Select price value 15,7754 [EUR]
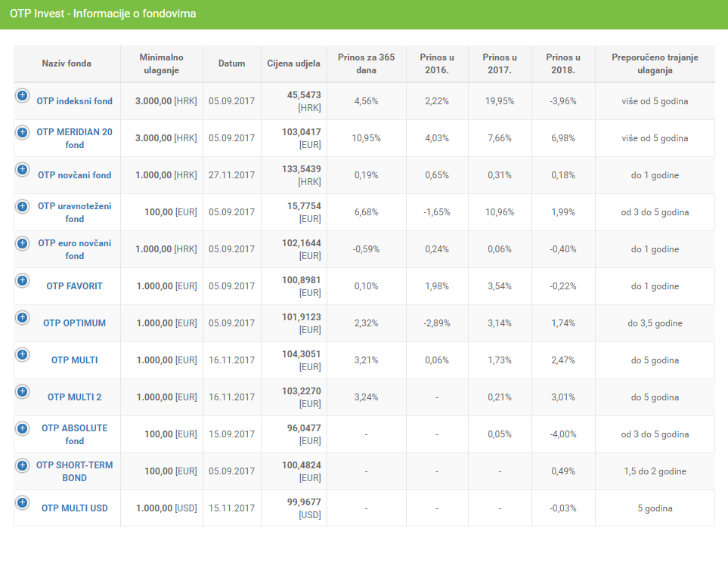 tap(304, 212)
